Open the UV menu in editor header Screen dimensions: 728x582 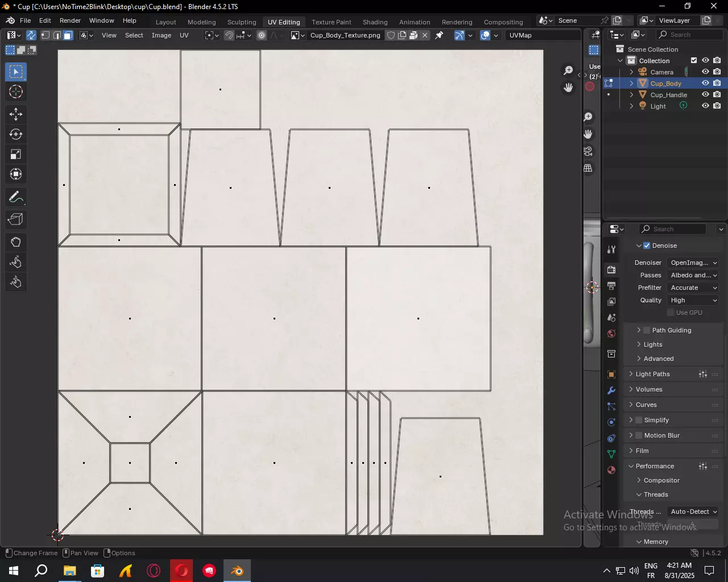pyautogui.click(x=184, y=35)
